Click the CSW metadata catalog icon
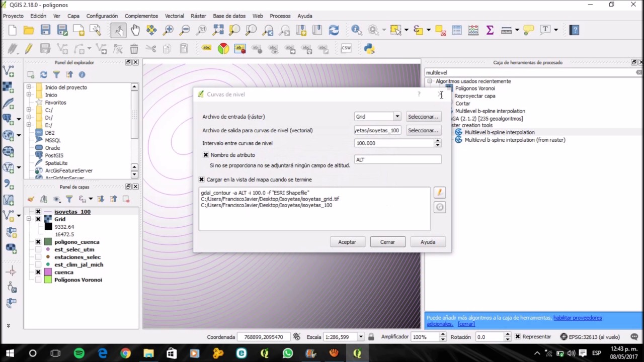 [346, 49]
